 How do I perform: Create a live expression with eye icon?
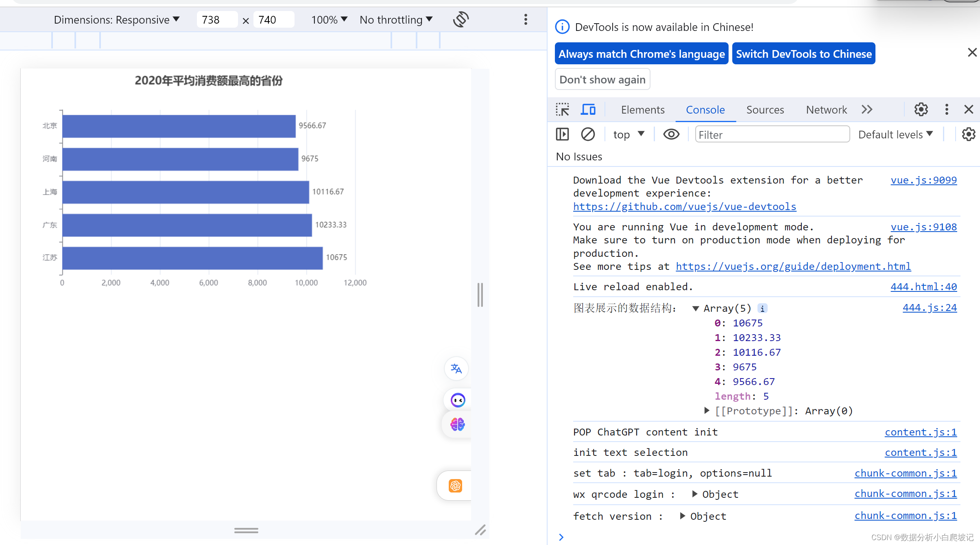tap(671, 134)
